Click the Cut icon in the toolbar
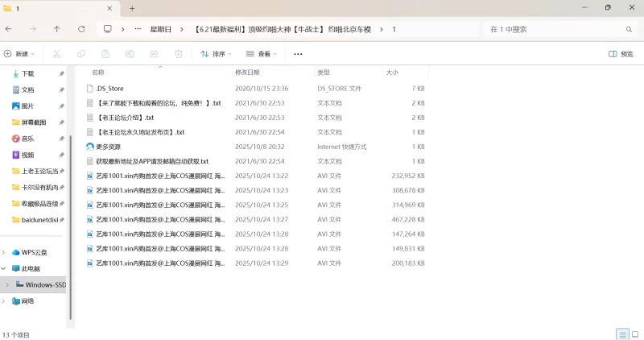Screen dimensions: 644x340 pos(56,54)
